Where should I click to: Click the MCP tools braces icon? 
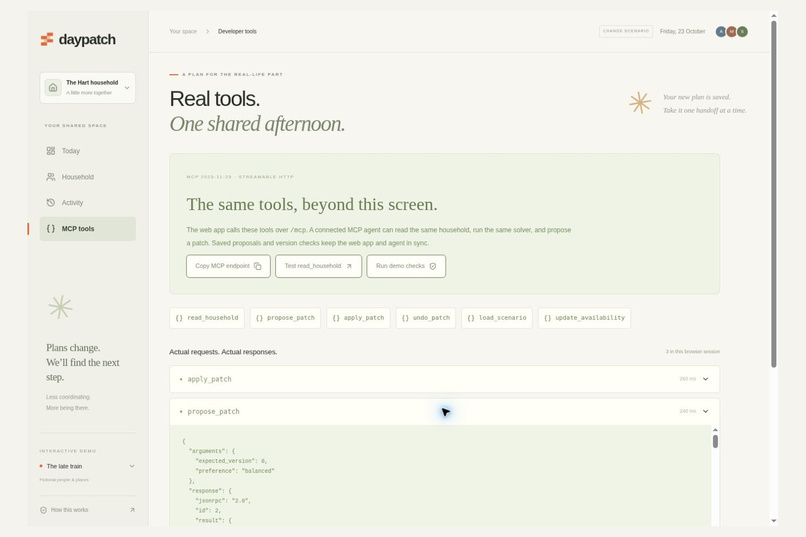coord(50,229)
